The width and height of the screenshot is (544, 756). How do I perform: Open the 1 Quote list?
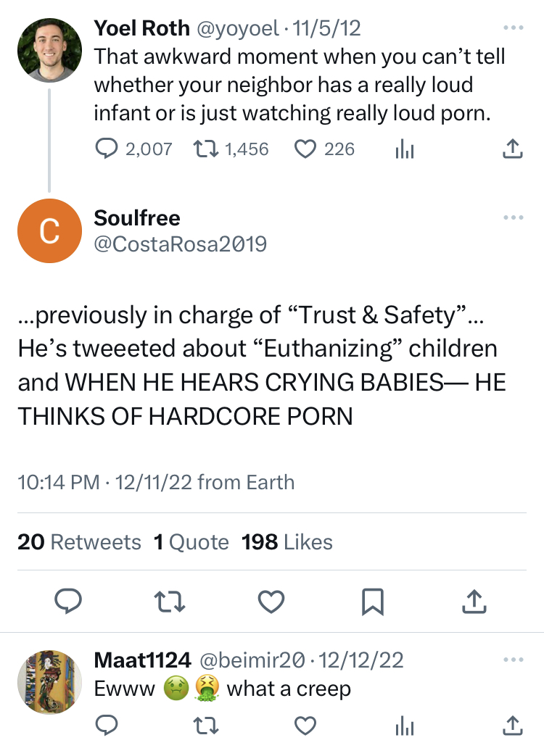191,542
